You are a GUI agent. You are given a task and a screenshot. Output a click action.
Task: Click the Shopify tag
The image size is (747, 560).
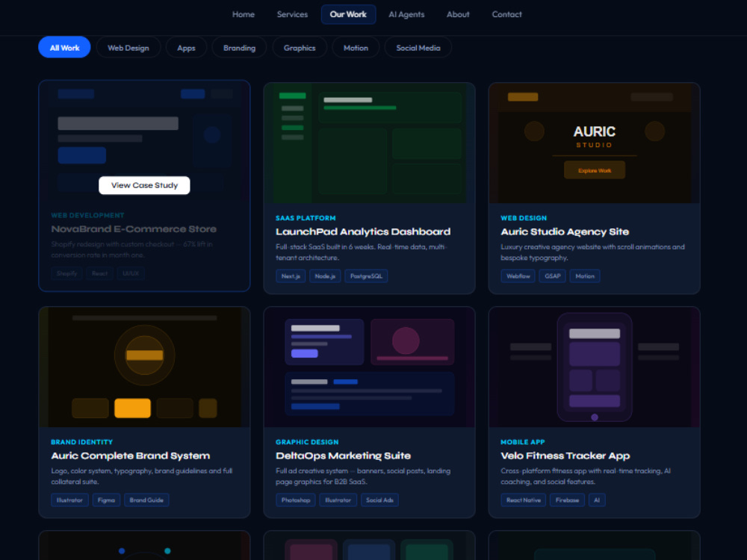(x=66, y=273)
